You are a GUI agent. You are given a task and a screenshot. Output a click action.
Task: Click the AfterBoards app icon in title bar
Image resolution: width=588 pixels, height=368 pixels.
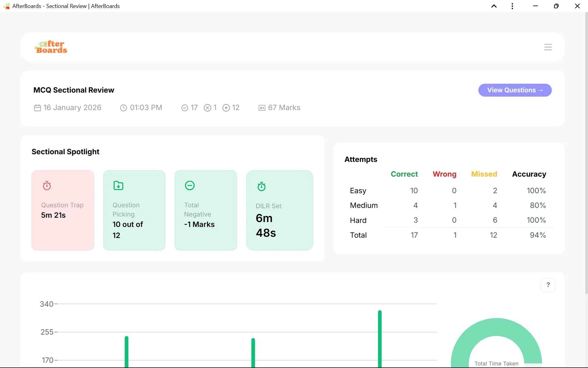6,6
